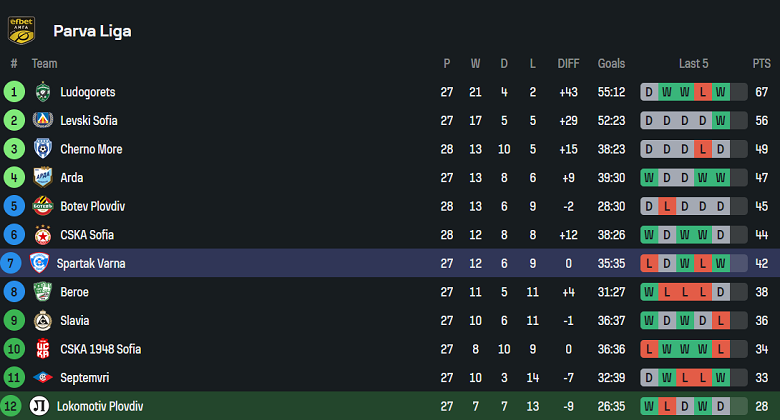Click the Cherno More club crest
The width and height of the screenshot is (780, 420).
pyautogui.click(x=42, y=149)
